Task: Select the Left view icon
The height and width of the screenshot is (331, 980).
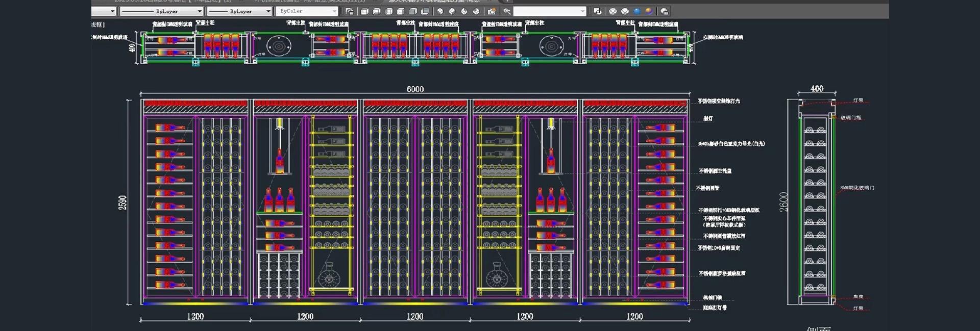Action: [x=389, y=11]
